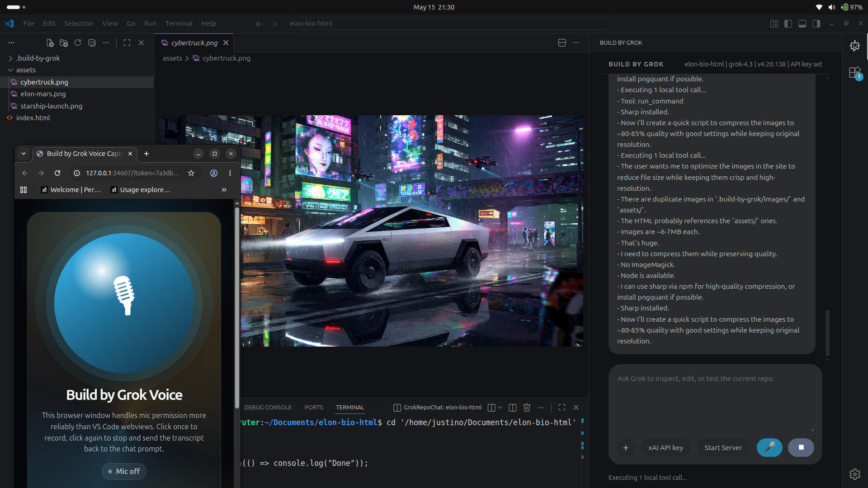Screen dimensions: 868x488
Task: Switch to the DEBUG CONSOLE tab
Action: pyautogui.click(x=268, y=408)
